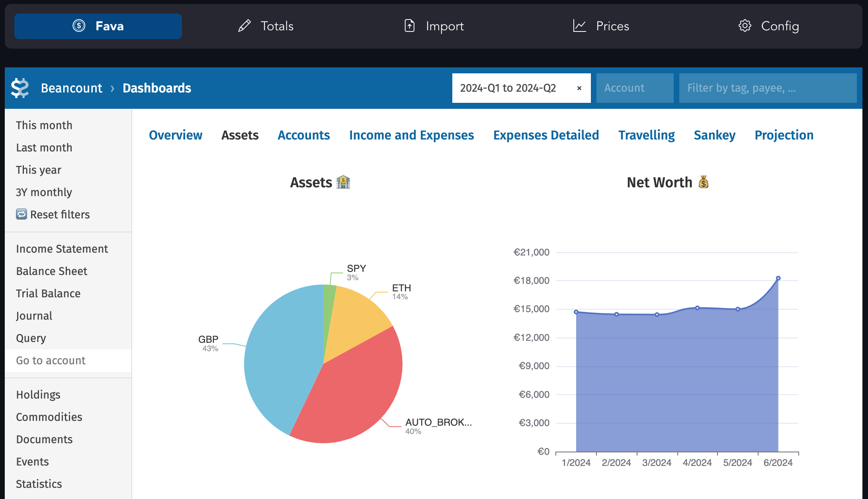Open the Projection dashboard tab
This screenshot has height=499, width=868.
(784, 135)
